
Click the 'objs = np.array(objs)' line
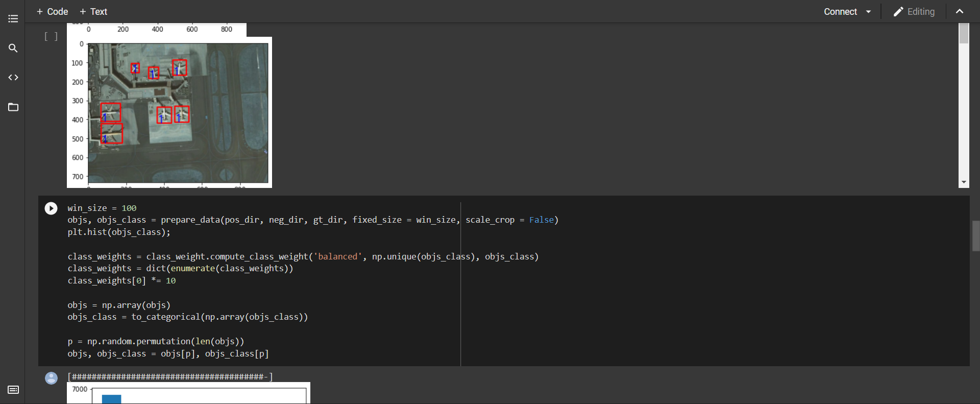(x=119, y=305)
